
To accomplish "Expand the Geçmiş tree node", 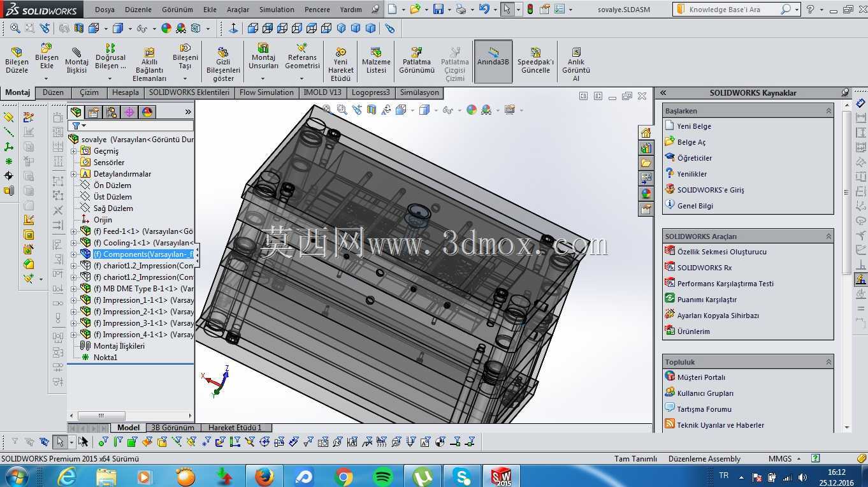I will pyautogui.click(x=73, y=151).
